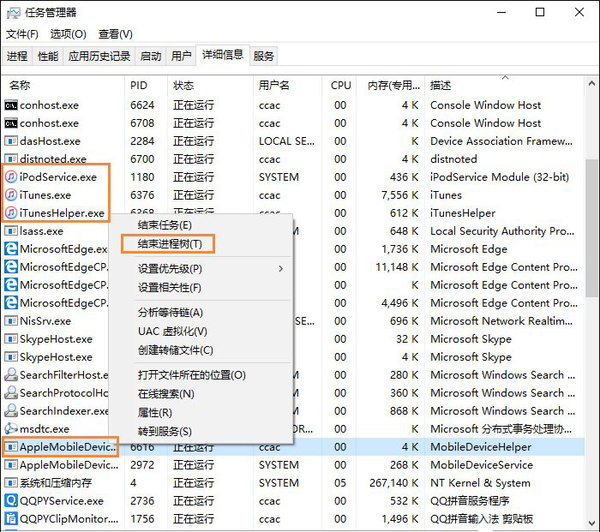Click the SearchFilterHost.exe search icon
Screen dimensions: 600x532
(11, 375)
